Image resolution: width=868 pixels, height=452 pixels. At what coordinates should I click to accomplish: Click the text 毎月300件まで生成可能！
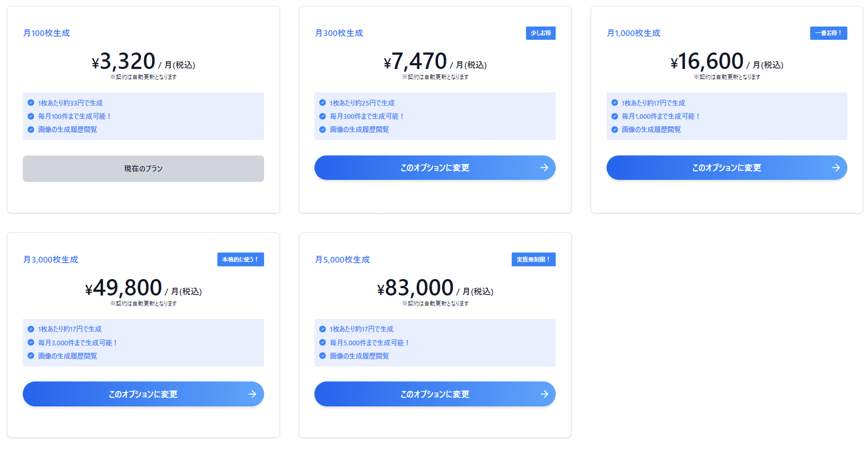point(367,116)
